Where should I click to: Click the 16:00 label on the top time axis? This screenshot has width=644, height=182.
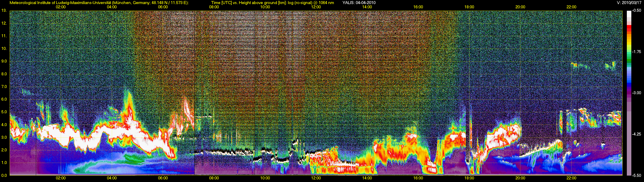[x=418, y=7]
